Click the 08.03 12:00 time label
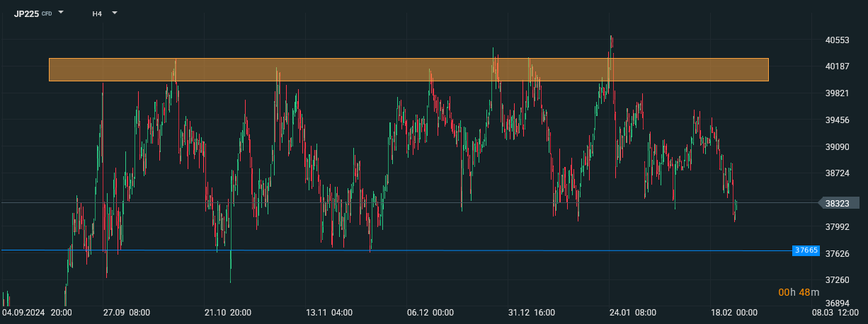 [835, 313]
